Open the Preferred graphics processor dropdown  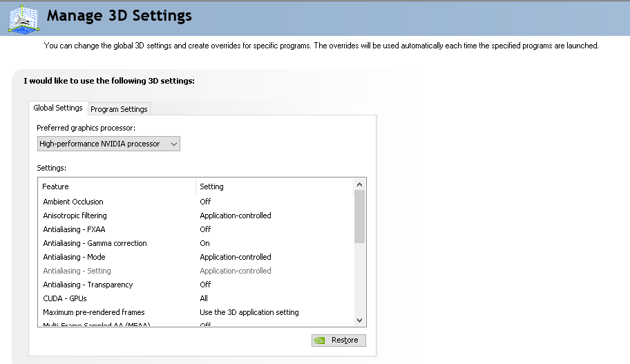108,144
